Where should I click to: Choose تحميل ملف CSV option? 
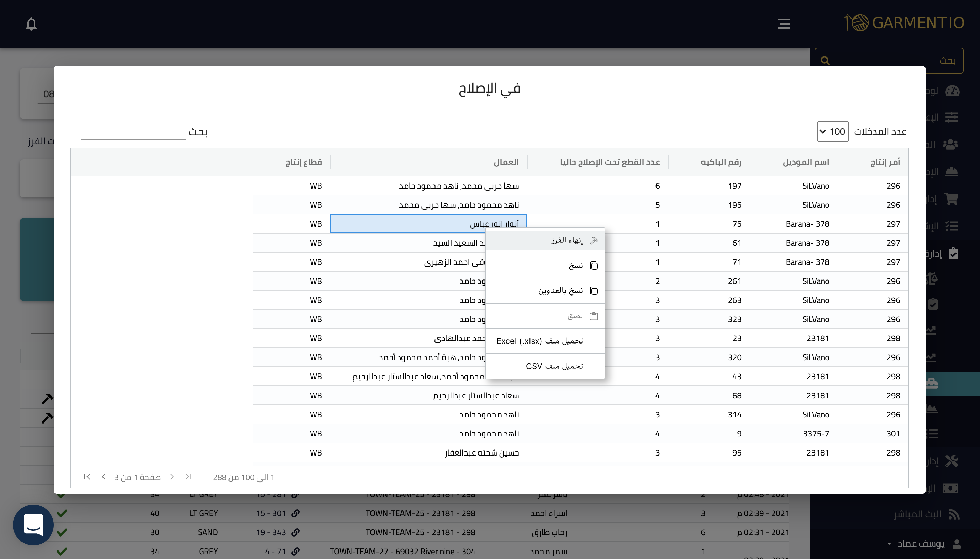(545, 366)
